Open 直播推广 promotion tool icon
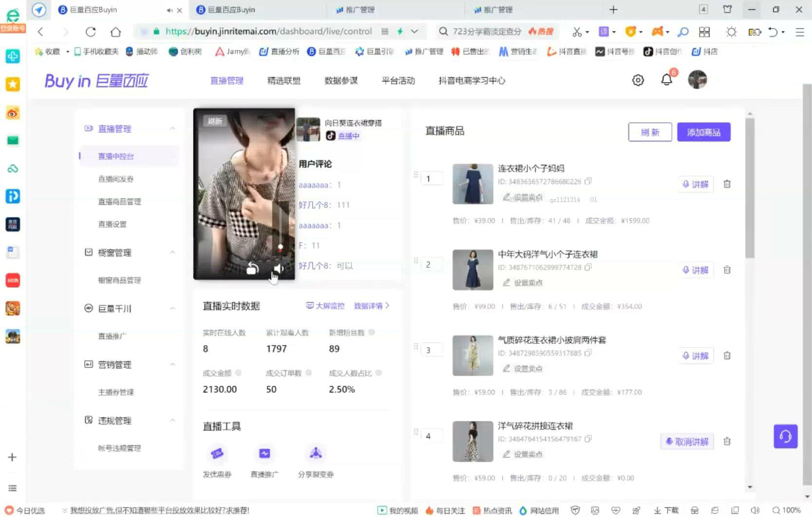The image size is (812, 517). click(x=264, y=453)
